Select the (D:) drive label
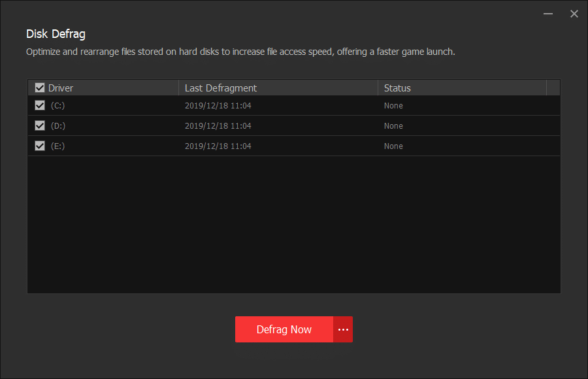 57,125
